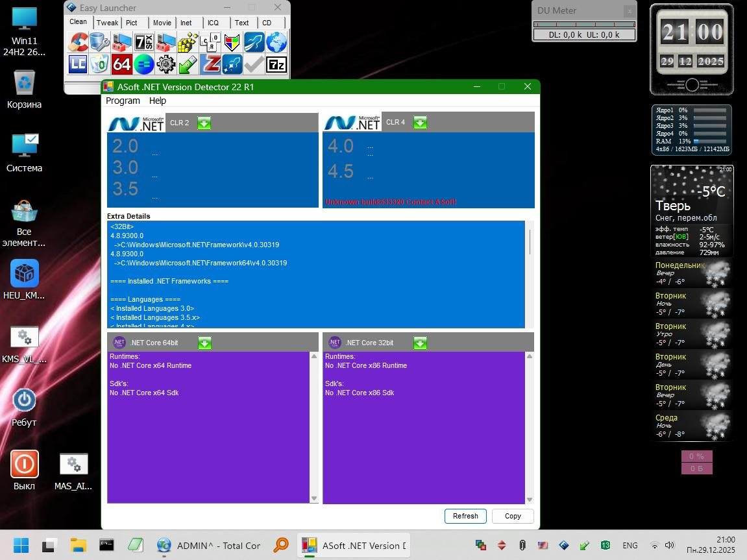Click the Тверь weather widget header
The width and height of the screenshot is (747, 560).
click(672, 206)
